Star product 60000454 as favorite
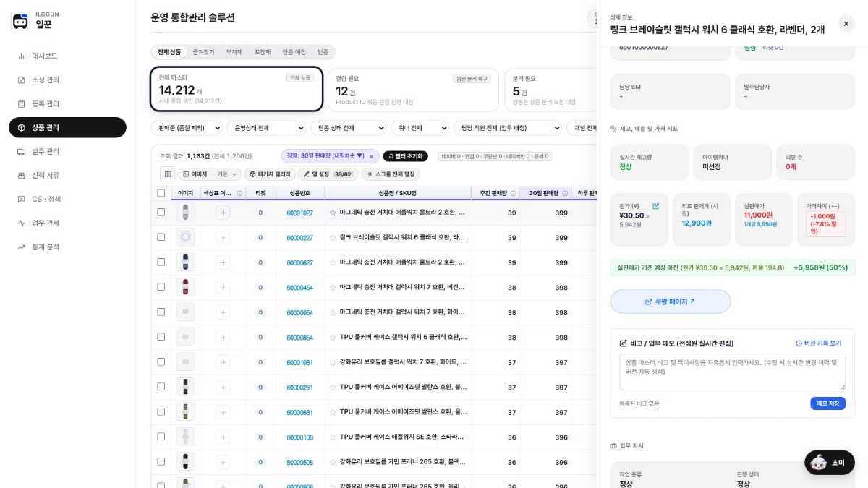The height and width of the screenshot is (488, 868). 333,287
